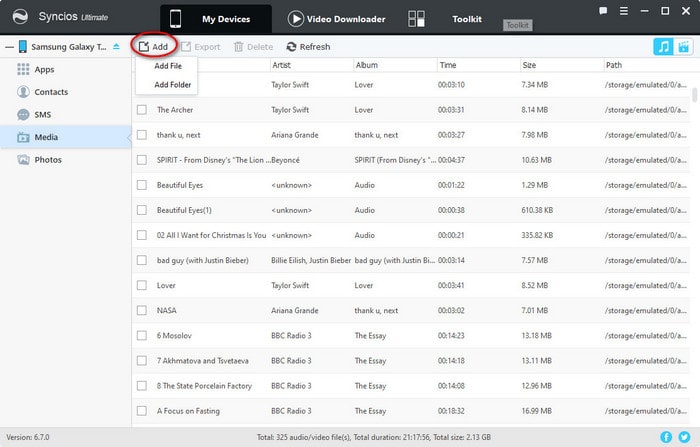Viewport: 700px width, 447px height.
Task: Check the box for bad guy song
Action: [x=142, y=260]
